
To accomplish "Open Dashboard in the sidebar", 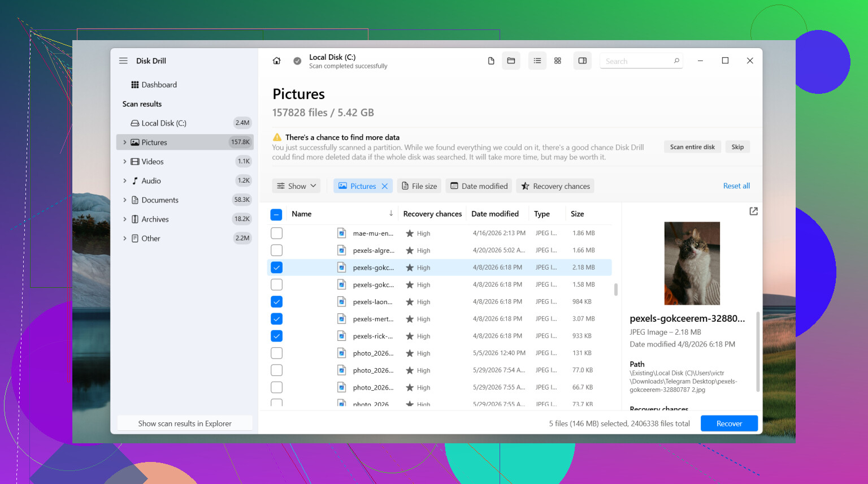I will [x=185, y=85].
